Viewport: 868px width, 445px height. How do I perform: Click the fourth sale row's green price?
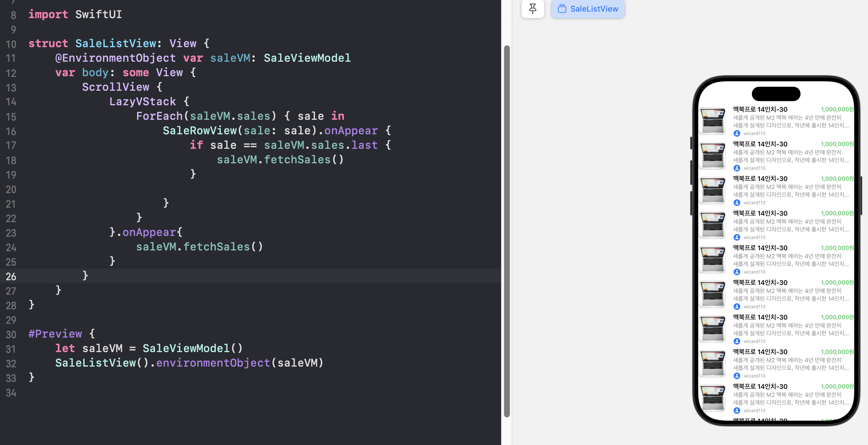837,213
